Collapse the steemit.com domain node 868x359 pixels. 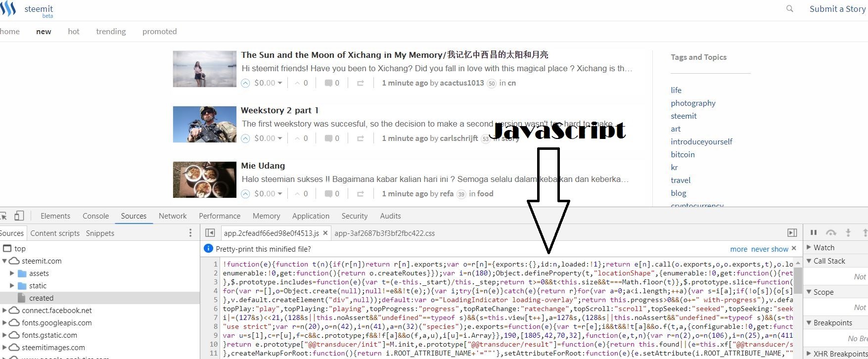4,261
